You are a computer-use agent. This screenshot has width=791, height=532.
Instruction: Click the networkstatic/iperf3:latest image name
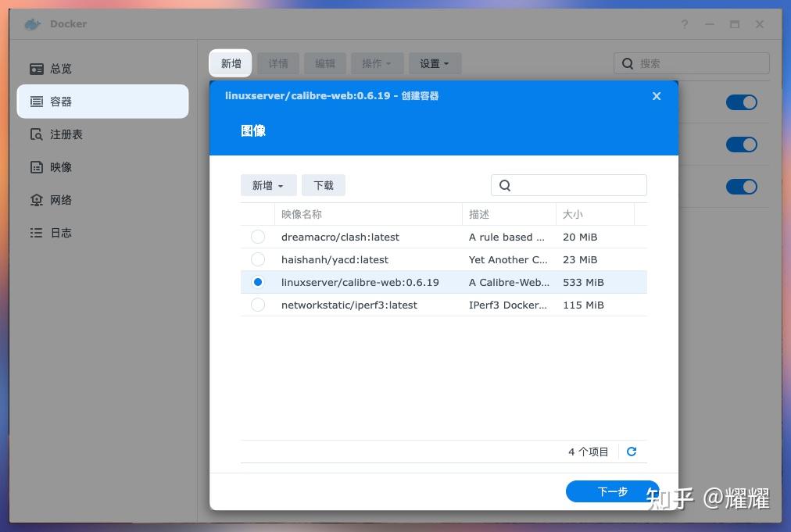pyautogui.click(x=349, y=305)
